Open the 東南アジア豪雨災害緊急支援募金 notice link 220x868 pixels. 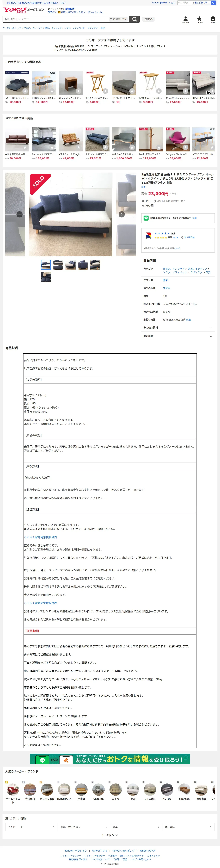pyautogui.click(x=36, y=3)
